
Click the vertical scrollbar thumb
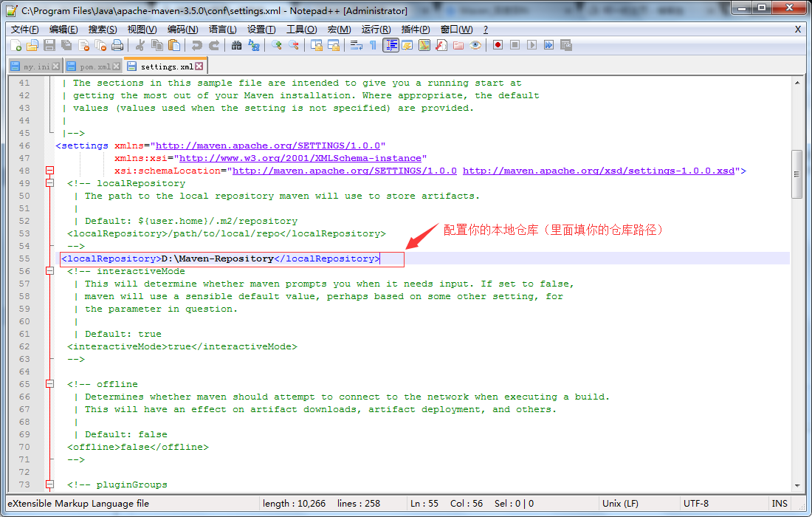point(797,174)
